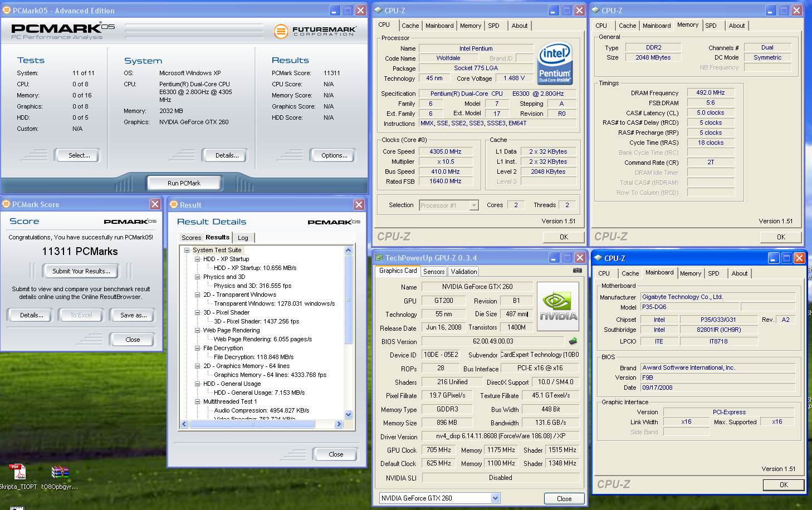Screen dimensions: 812x510
Task: Open the Processor #1 selection dropdown
Action: pyautogui.click(x=474, y=205)
